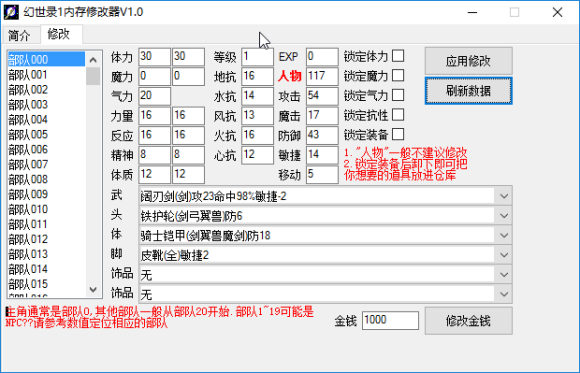The height and width of the screenshot is (373, 580).
Task: Select 部队012 in the list
Action: (x=46, y=239)
